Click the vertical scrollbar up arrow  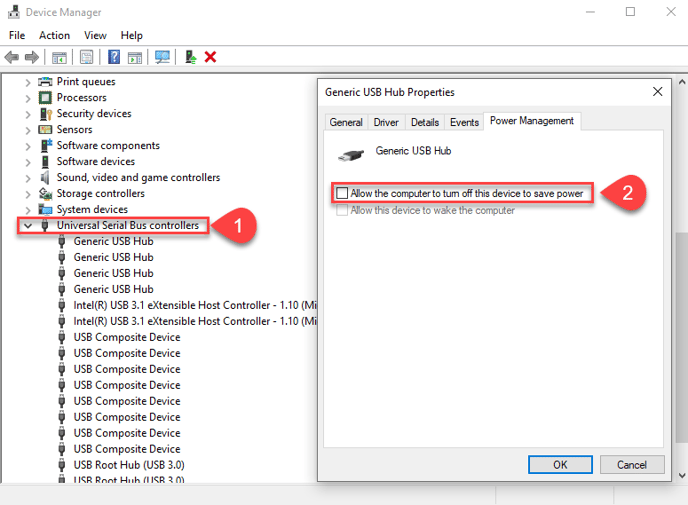(682, 82)
